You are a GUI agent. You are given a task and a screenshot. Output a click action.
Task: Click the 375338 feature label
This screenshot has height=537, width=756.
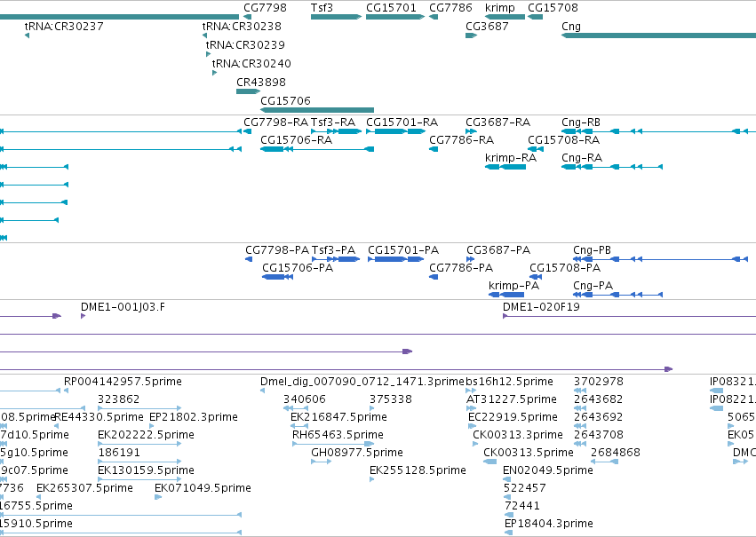point(391,399)
